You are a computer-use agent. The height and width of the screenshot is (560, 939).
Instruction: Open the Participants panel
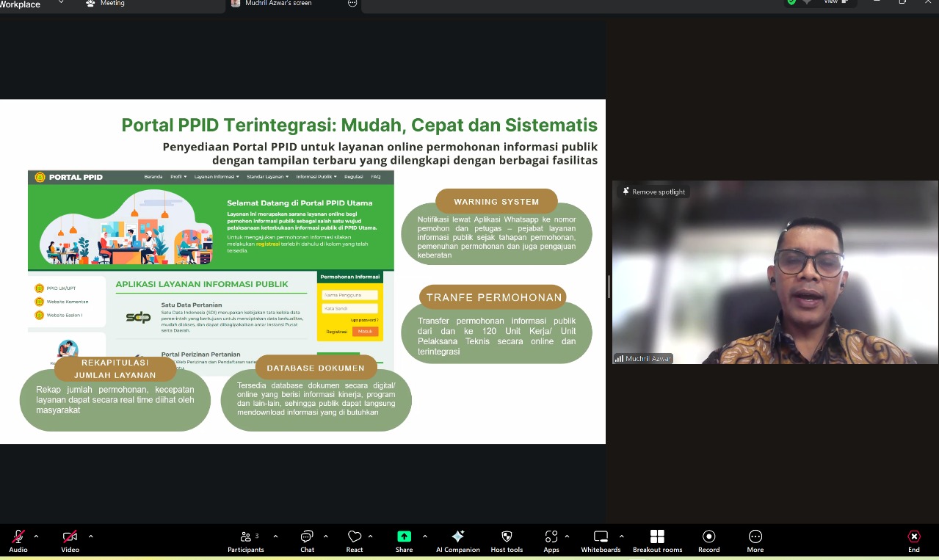coord(245,537)
